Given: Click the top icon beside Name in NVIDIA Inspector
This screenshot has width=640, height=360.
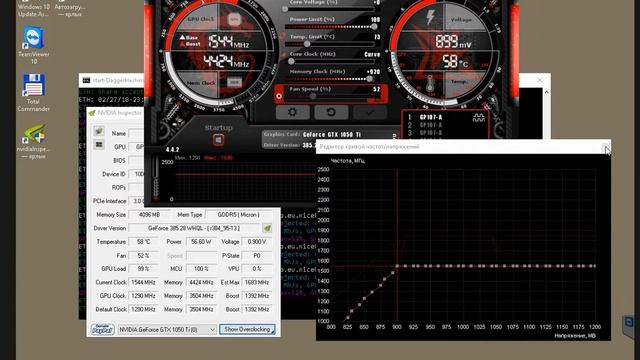Looking at the screenshot, I should 99,131.
